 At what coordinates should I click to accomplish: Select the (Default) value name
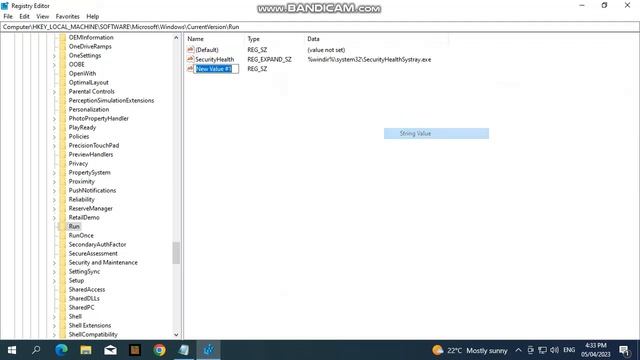(207, 50)
